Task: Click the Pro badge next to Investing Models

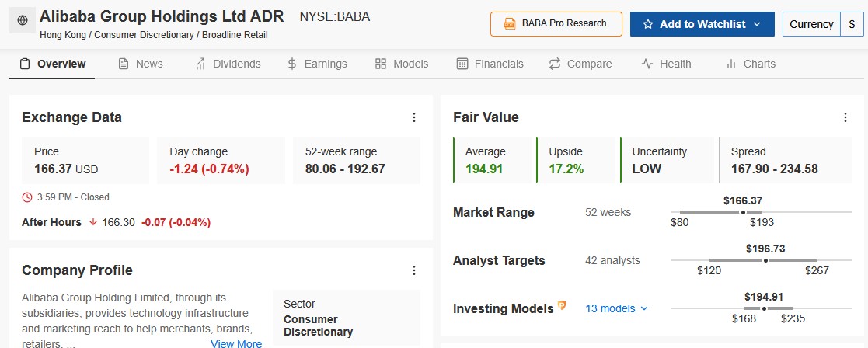Action: pyautogui.click(x=563, y=308)
